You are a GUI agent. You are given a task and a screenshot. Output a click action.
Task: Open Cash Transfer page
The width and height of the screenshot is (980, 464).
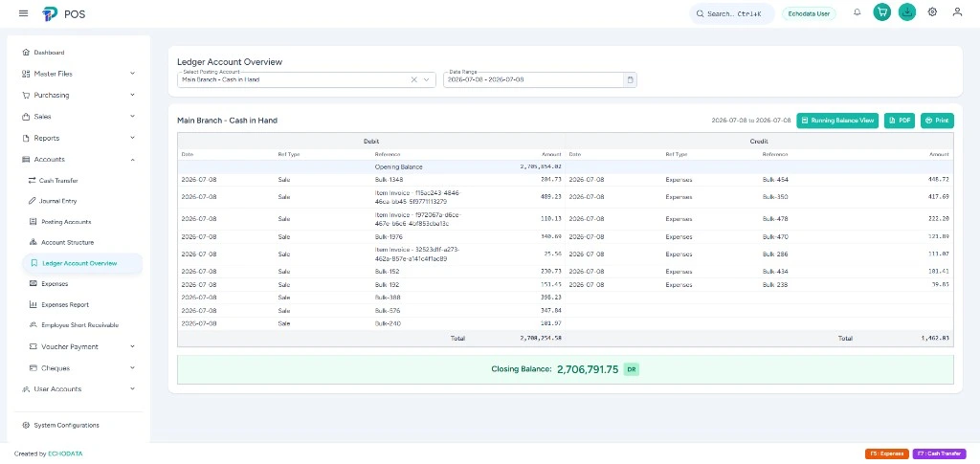click(58, 181)
